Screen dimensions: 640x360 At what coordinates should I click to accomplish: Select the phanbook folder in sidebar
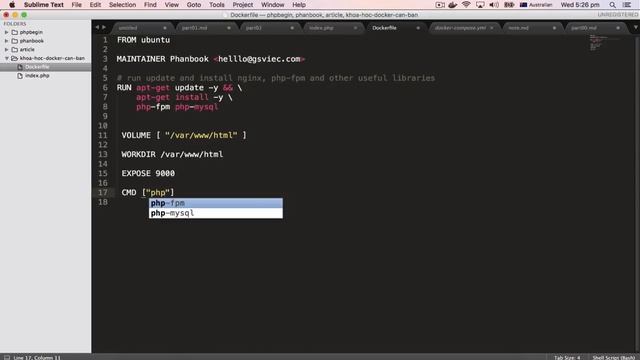[x=31, y=41]
